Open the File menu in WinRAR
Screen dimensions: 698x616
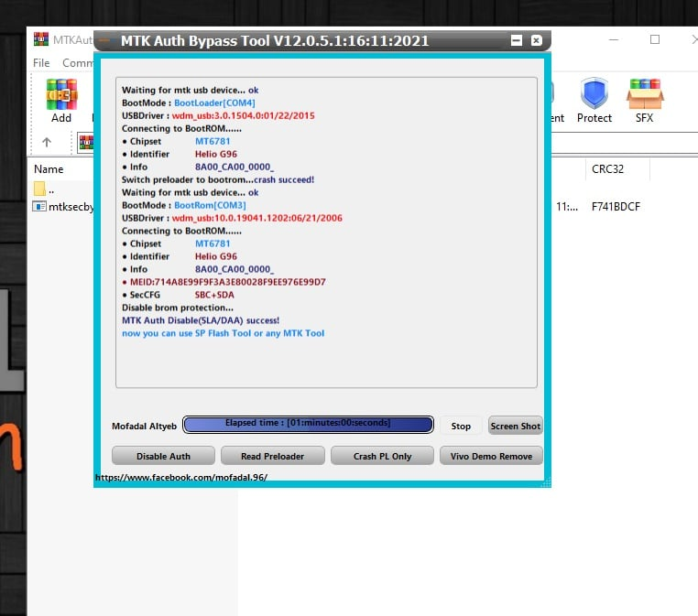coord(41,63)
